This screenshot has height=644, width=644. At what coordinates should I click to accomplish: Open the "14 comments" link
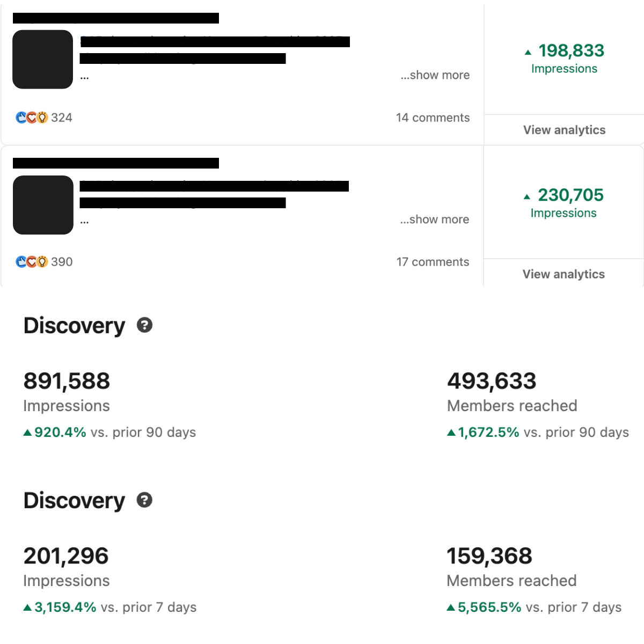click(433, 118)
